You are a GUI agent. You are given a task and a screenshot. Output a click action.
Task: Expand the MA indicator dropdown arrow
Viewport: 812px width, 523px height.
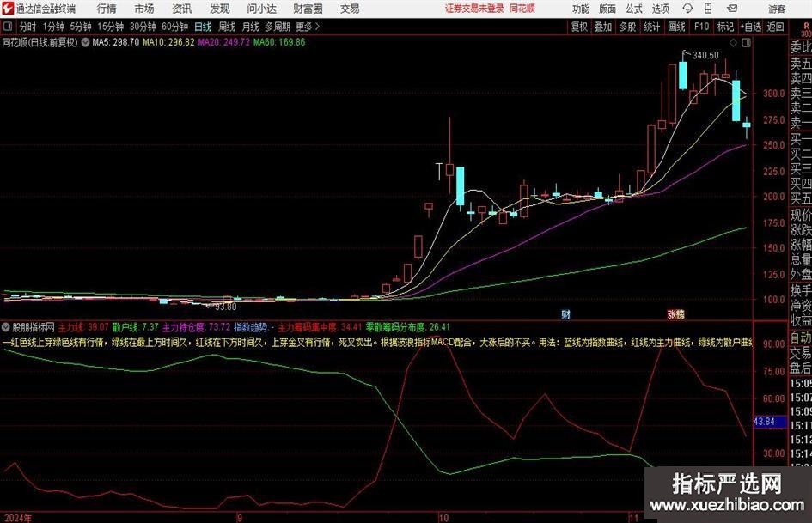click(x=85, y=42)
